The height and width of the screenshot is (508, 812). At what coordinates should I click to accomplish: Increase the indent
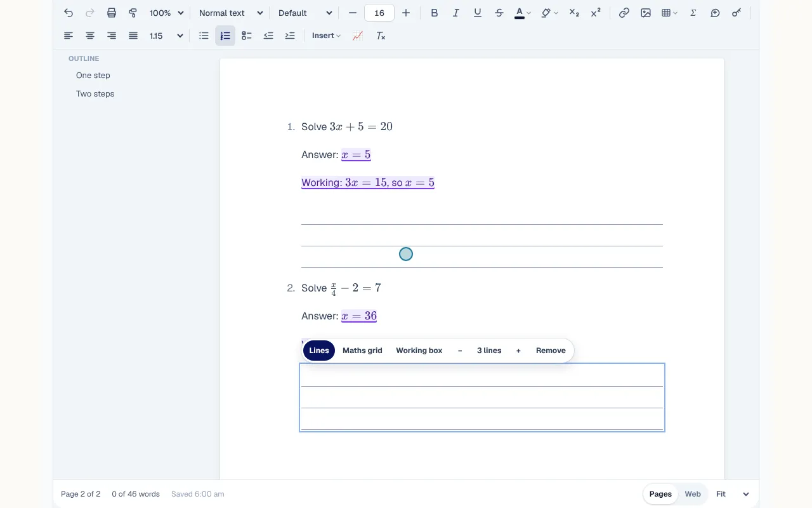click(290, 36)
